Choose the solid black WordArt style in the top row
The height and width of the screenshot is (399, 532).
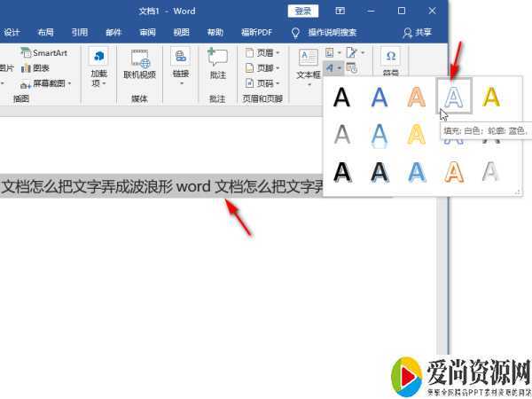[x=341, y=97]
